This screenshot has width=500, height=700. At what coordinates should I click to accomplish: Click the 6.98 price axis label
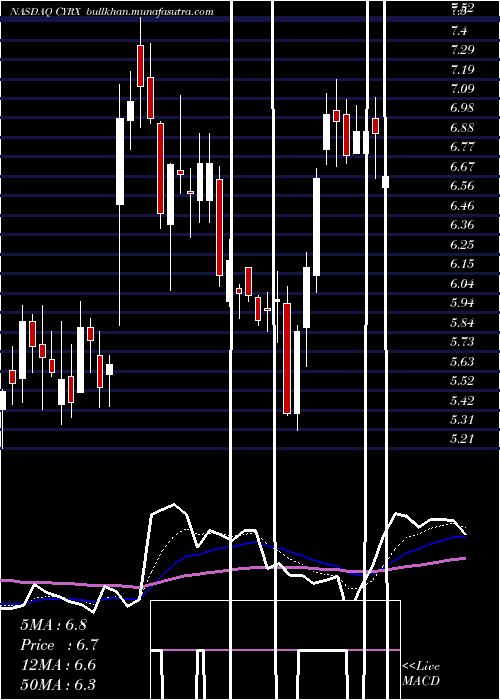click(462, 108)
